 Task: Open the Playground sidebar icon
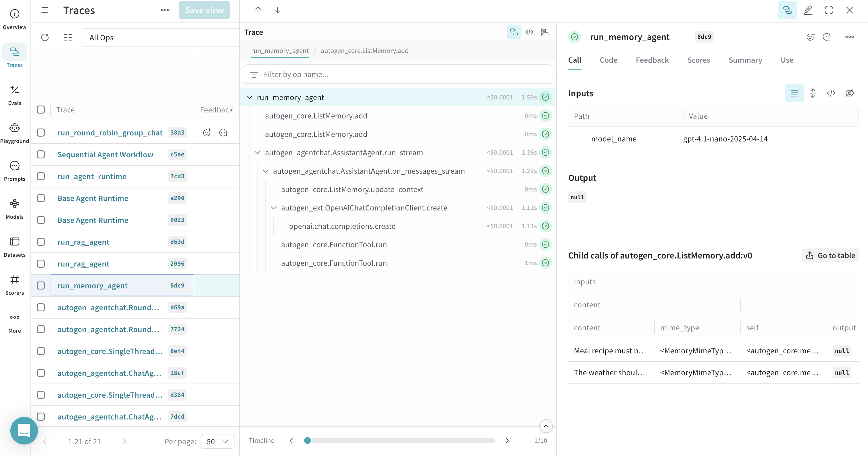(14, 133)
